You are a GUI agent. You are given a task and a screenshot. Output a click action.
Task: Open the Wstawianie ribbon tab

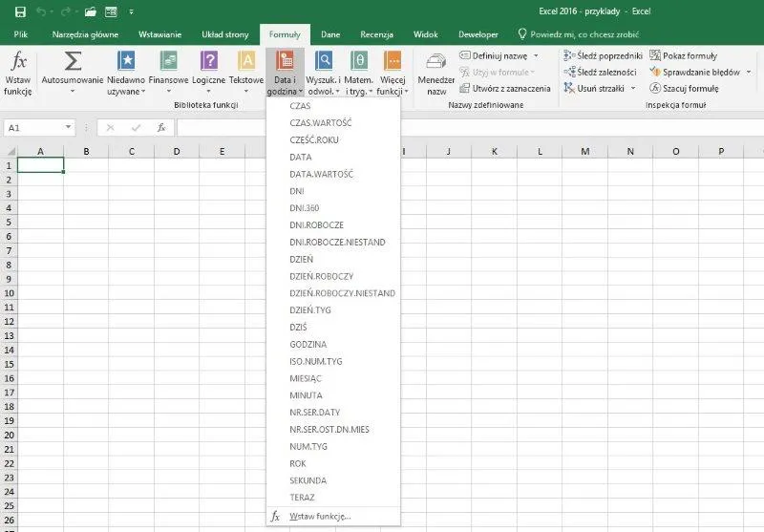pyautogui.click(x=161, y=34)
